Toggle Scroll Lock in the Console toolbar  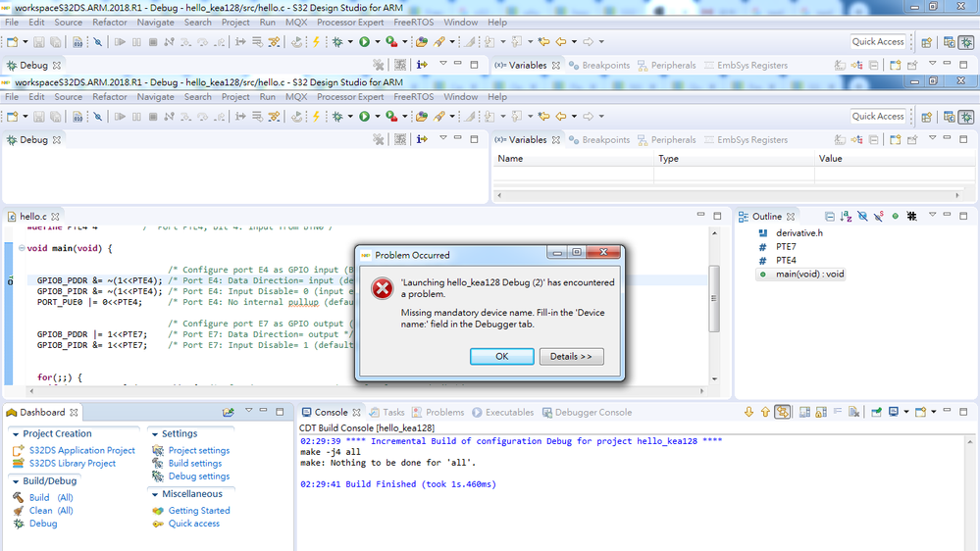coord(821,412)
